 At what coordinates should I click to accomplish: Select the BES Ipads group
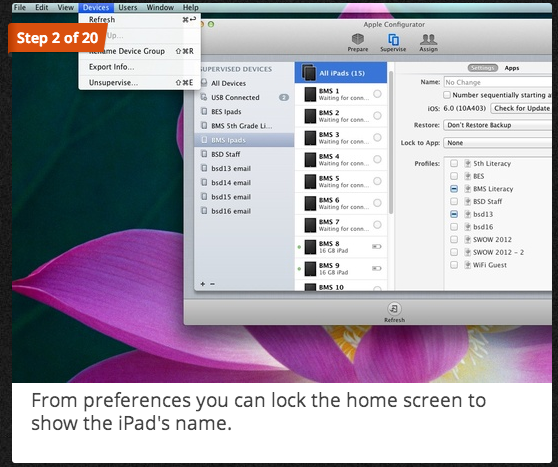point(244,111)
